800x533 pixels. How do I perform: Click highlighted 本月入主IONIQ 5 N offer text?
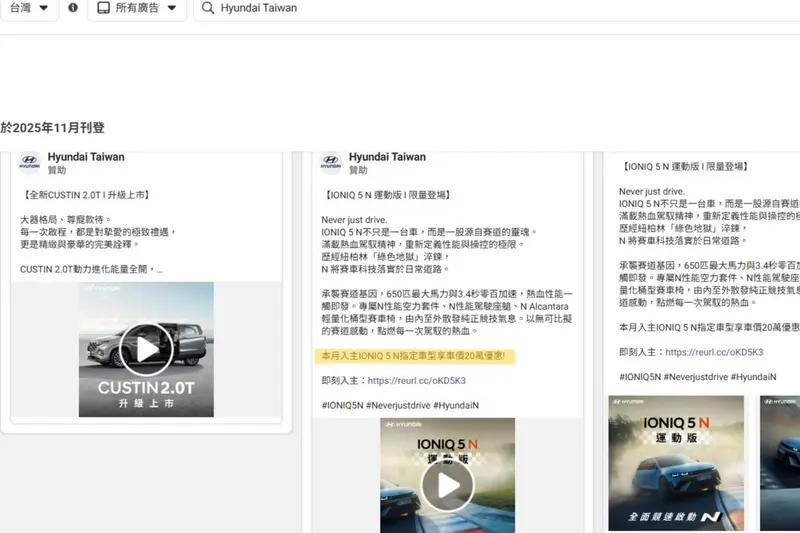click(414, 356)
